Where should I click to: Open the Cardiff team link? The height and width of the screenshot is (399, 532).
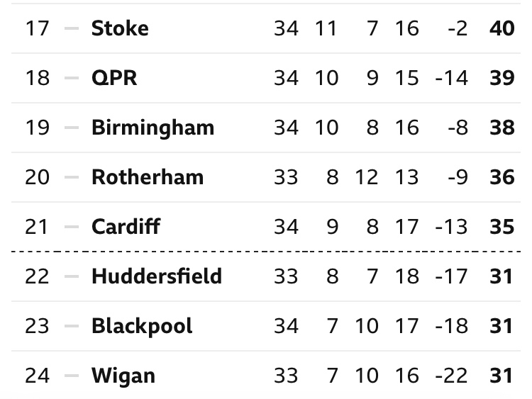[126, 227]
